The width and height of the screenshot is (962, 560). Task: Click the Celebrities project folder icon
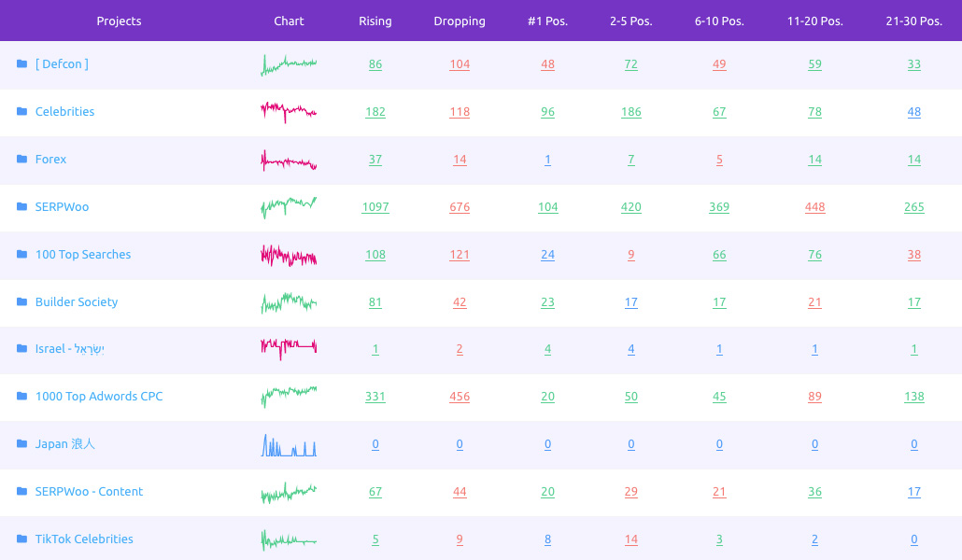(21, 111)
